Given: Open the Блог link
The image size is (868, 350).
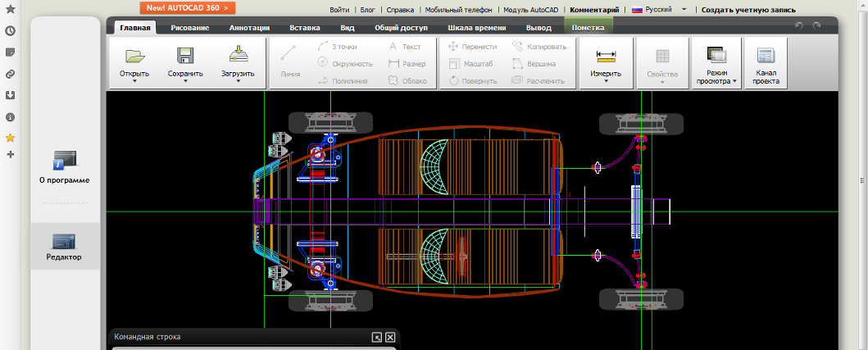Looking at the screenshot, I should [x=367, y=9].
